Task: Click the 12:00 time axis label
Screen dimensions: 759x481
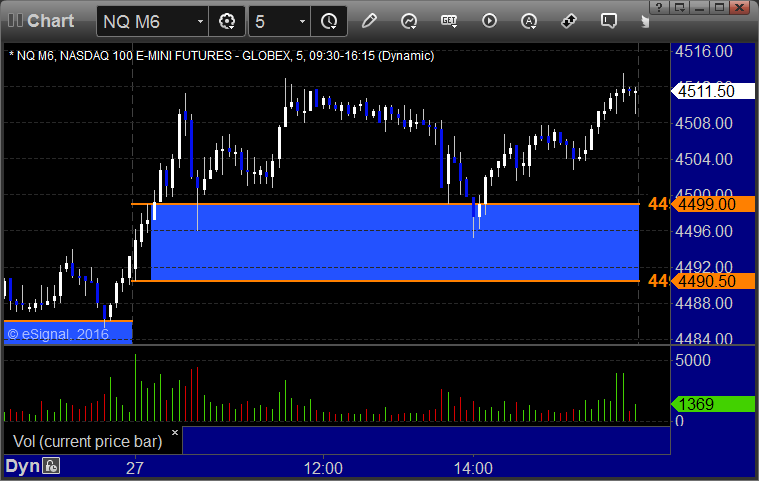Action: click(323, 468)
